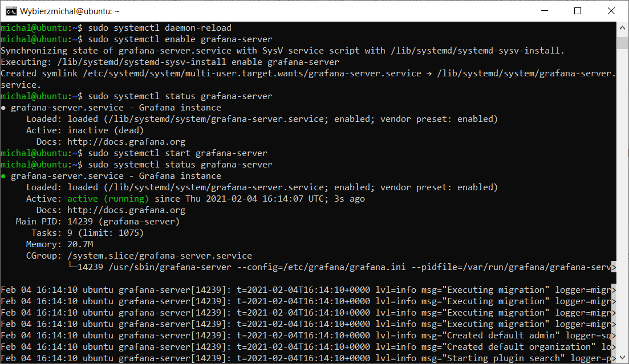Viewport: 629px width, 364px height.
Task: Click the 'Executing: /lib/systemd/systemd-sysv-install enable' line
Action: (170, 62)
